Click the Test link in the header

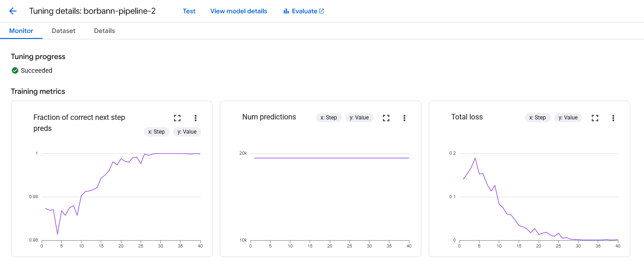(x=189, y=11)
